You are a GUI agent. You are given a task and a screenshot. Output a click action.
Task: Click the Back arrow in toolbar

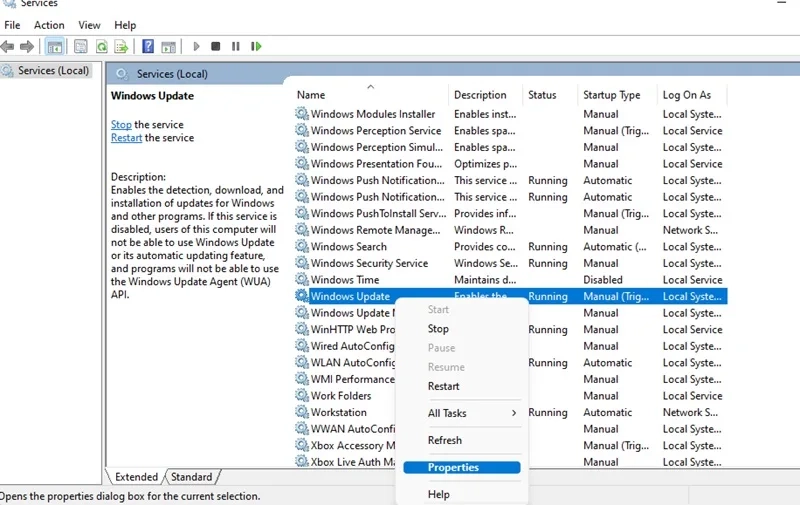8,46
